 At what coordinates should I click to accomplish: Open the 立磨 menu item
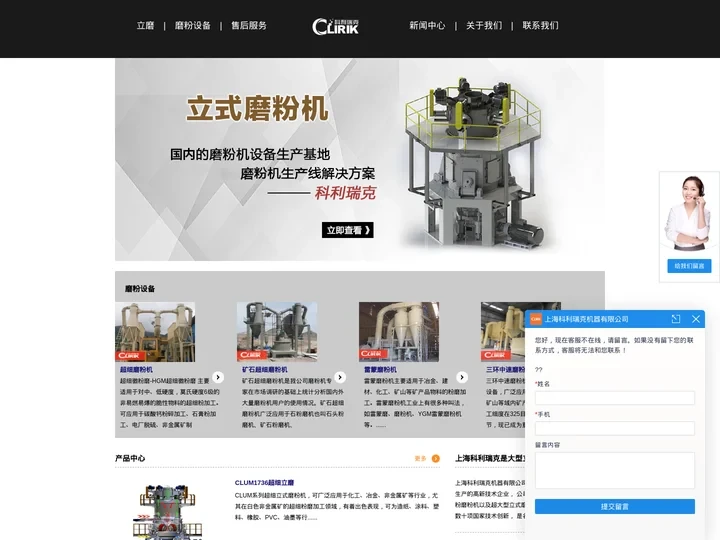[x=146, y=26]
